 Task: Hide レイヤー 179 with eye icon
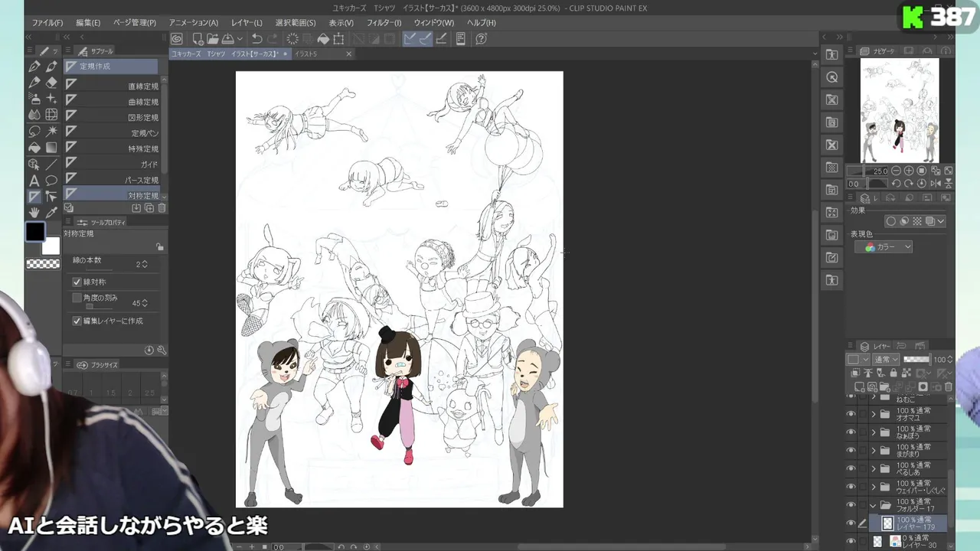point(851,523)
